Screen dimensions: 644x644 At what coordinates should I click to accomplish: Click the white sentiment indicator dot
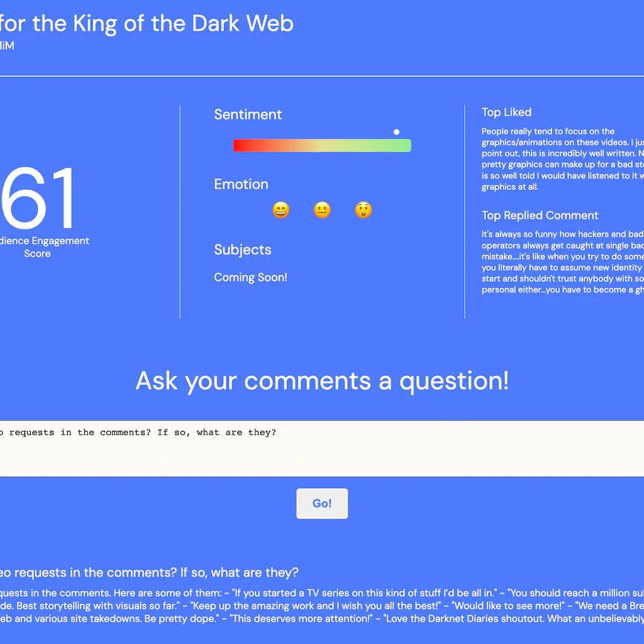(x=396, y=131)
